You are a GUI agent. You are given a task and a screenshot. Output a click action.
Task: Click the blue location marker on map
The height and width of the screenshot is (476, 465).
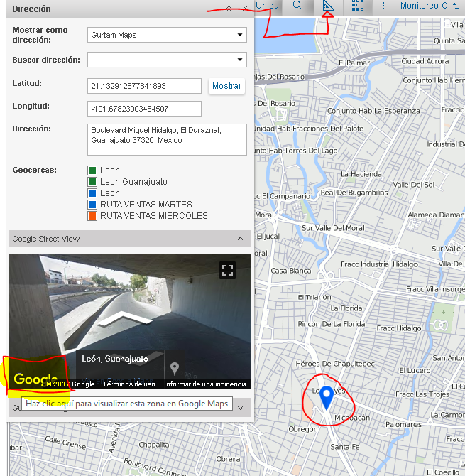(x=327, y=397)
